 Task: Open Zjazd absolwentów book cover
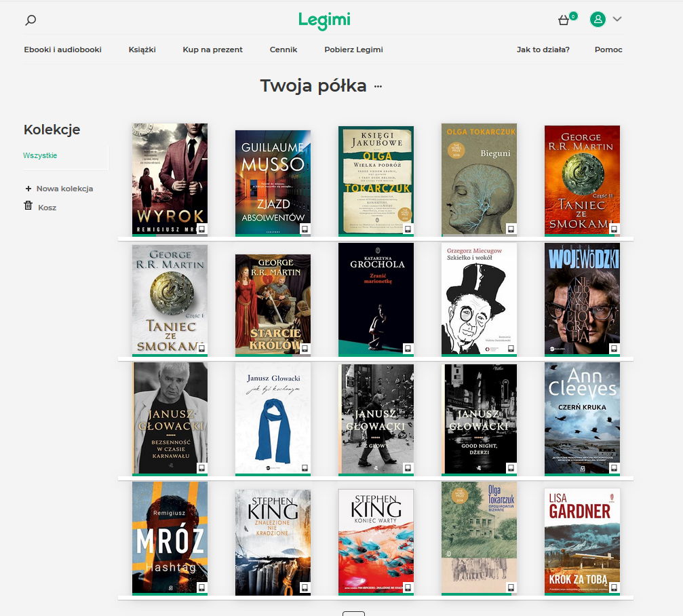click(273, 182)
